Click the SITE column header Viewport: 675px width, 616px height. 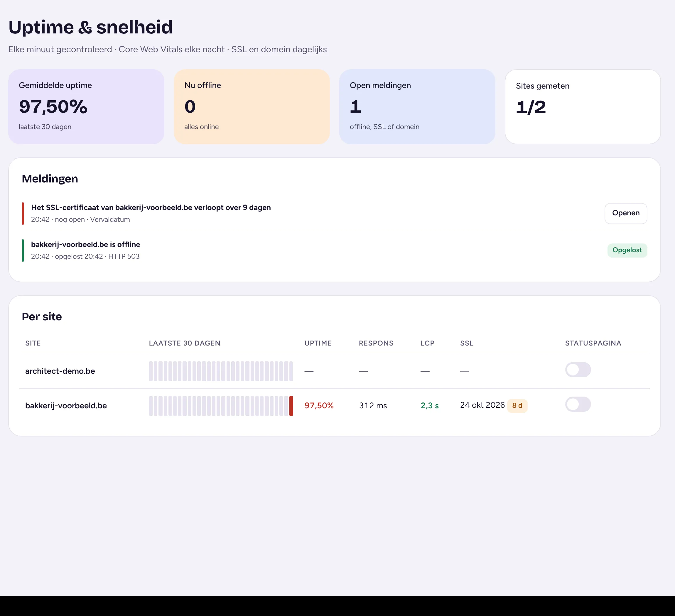point(33,343)
